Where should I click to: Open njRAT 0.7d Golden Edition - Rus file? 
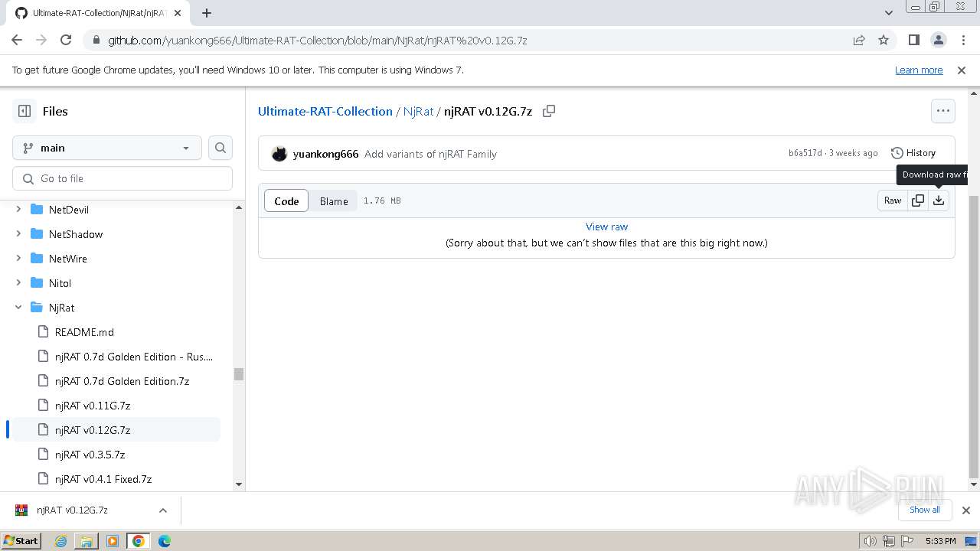(x=134, y=357)
